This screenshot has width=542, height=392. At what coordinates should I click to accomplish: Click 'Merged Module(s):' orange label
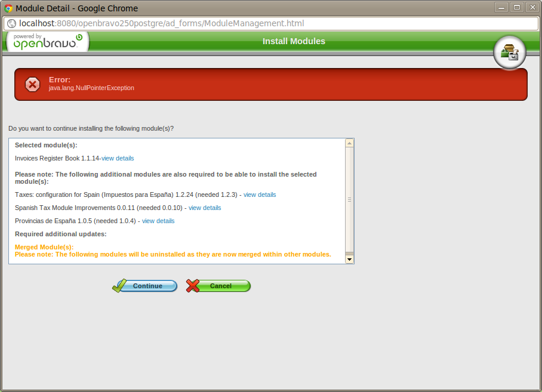[x=44, y=247]
